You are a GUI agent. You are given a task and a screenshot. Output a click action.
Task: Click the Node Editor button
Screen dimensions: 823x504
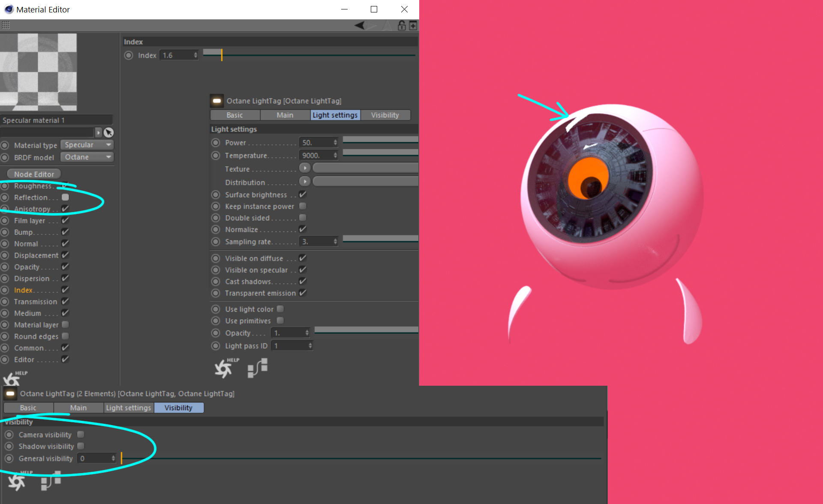[x=34, y=174]
